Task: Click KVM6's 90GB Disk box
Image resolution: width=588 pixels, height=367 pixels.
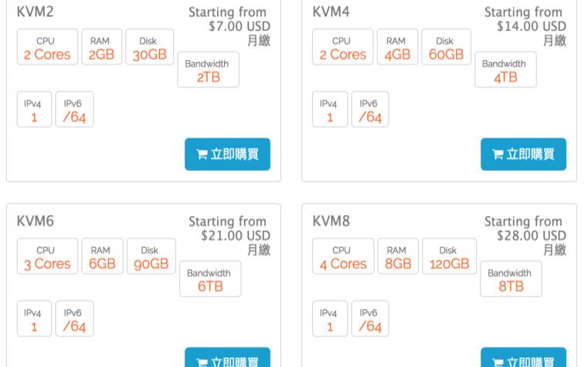Action: [151, 256]
